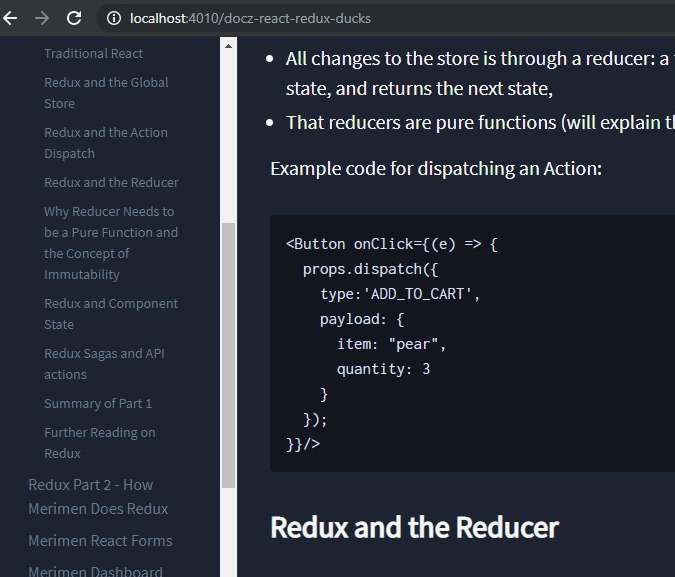Open Redux Sagas and API actions
This screenshot has height=577, width=675.
tap(104, 364)
